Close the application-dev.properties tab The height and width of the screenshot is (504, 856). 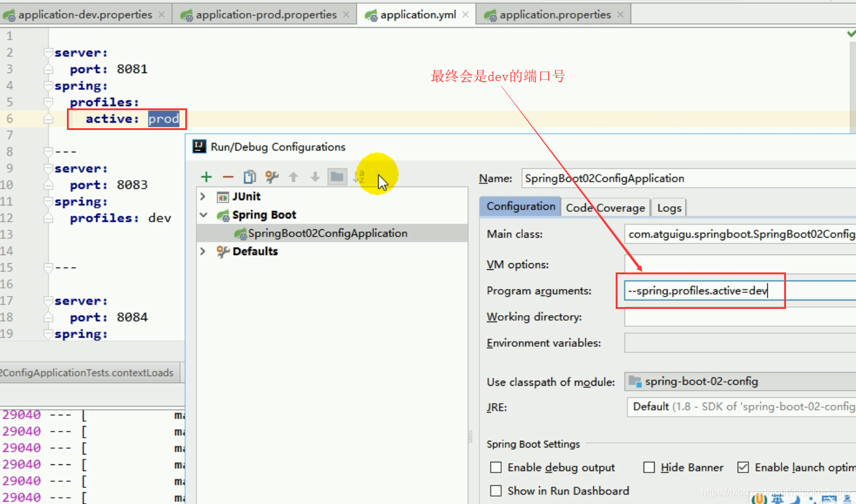coord(162,15)
